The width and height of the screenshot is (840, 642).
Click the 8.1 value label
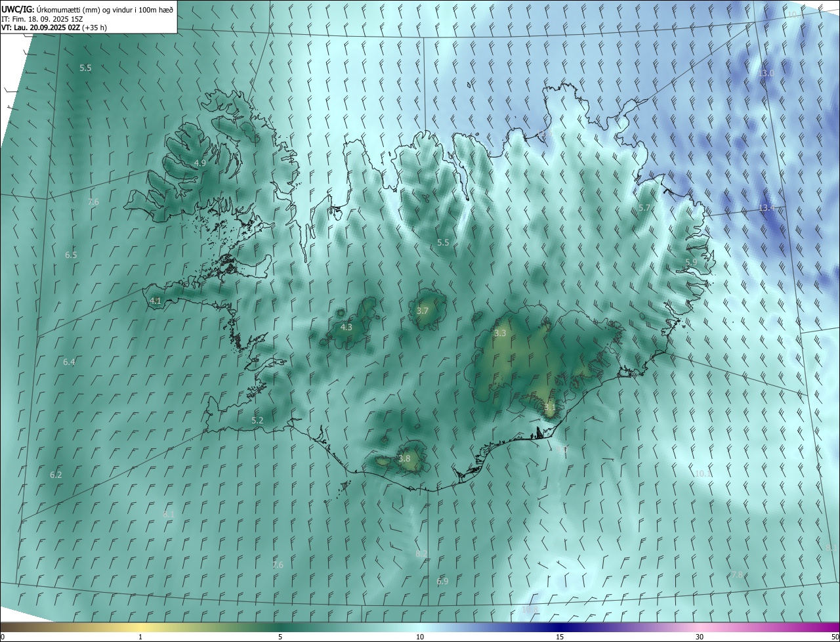click(x=169, y=514)
